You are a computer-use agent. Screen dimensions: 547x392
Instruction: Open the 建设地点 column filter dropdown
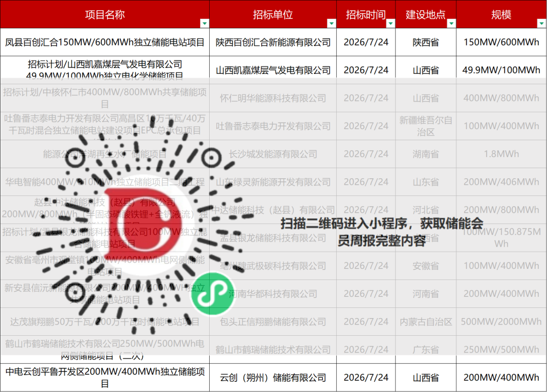[x=451, y=23]
